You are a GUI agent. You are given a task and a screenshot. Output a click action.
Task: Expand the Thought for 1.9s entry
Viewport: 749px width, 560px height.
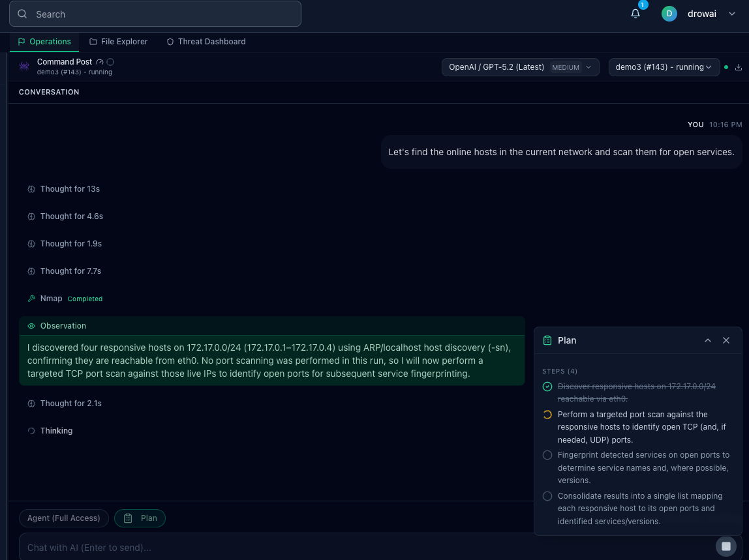pyautogui.click(x=65, y=243)
